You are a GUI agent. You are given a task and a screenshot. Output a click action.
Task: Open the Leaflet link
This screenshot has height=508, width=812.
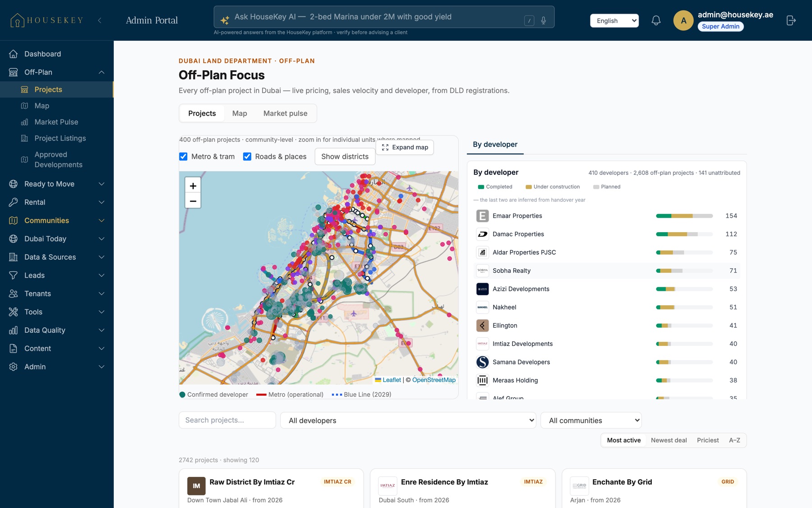pyautogui.click(x=392, y=380)
